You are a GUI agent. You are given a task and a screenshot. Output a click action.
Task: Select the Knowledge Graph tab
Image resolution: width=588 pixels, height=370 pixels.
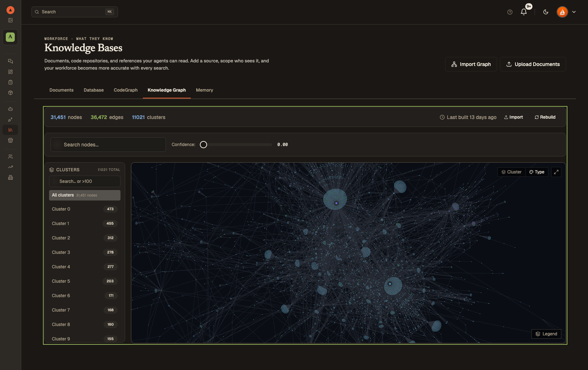(167, 90)
